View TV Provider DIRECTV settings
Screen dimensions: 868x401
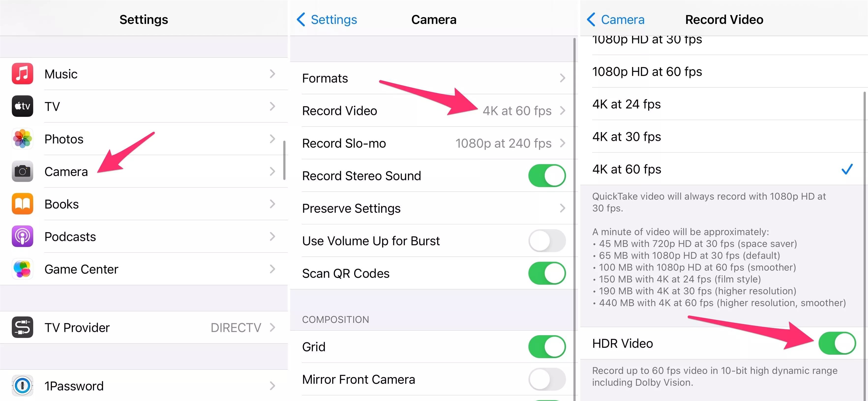pos(144,327)
